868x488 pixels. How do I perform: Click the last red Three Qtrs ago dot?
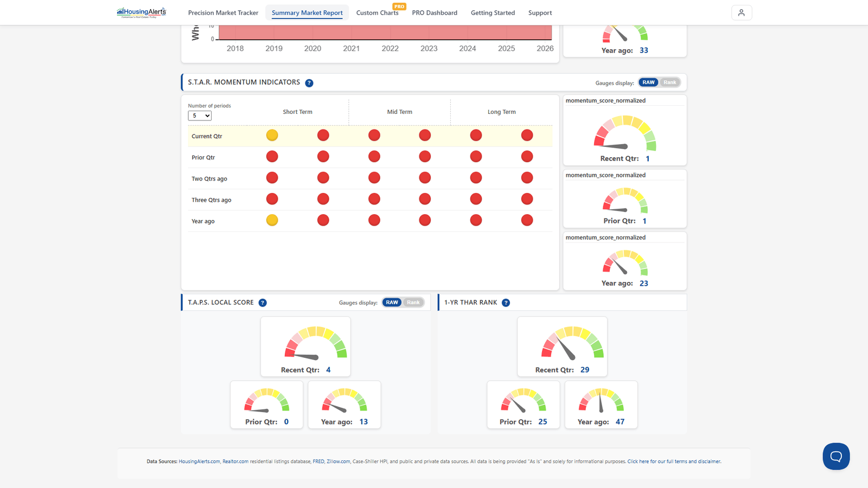(527, 199)
